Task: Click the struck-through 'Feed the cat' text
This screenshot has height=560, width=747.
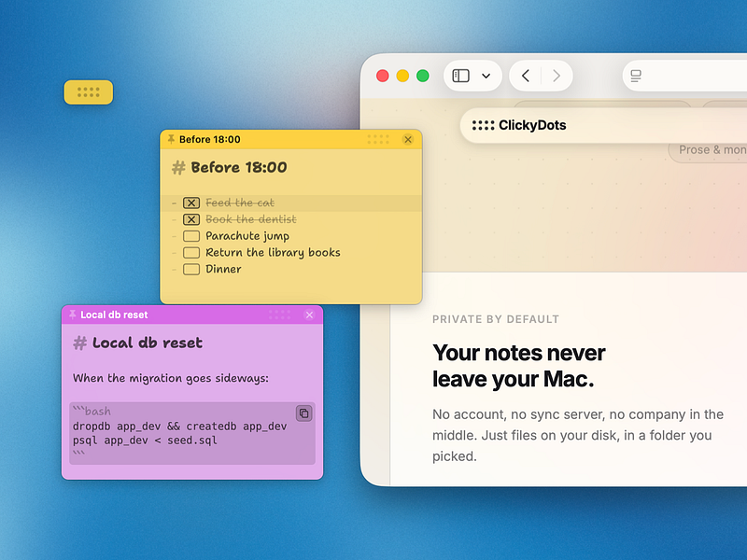Action: (x=240, y=203)
